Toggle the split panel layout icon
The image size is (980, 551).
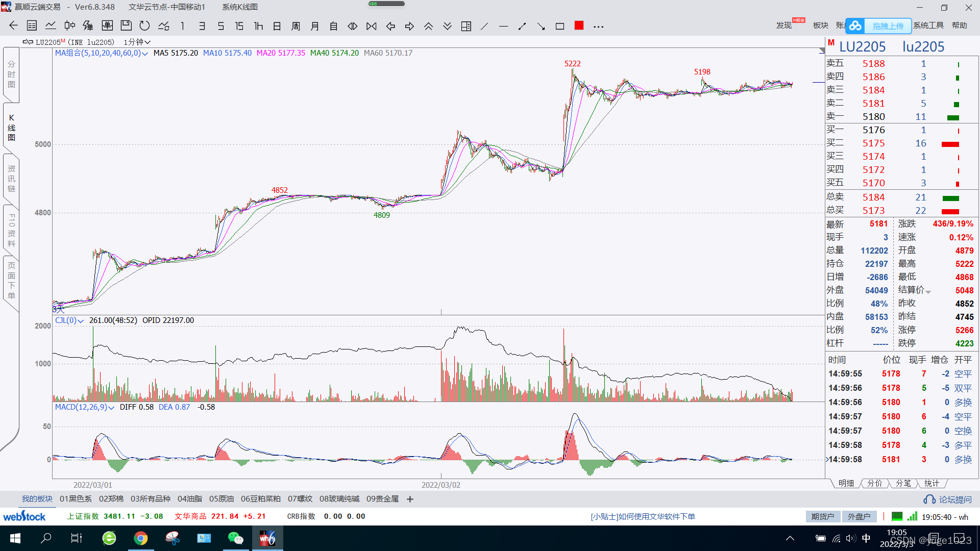point(466,26)
